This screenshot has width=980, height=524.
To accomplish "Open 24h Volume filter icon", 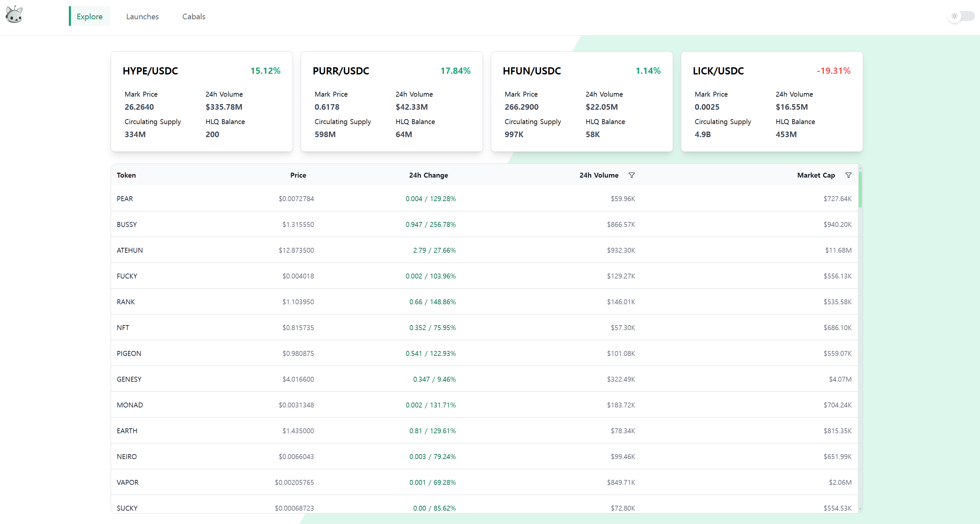I will tap(632, 175).
